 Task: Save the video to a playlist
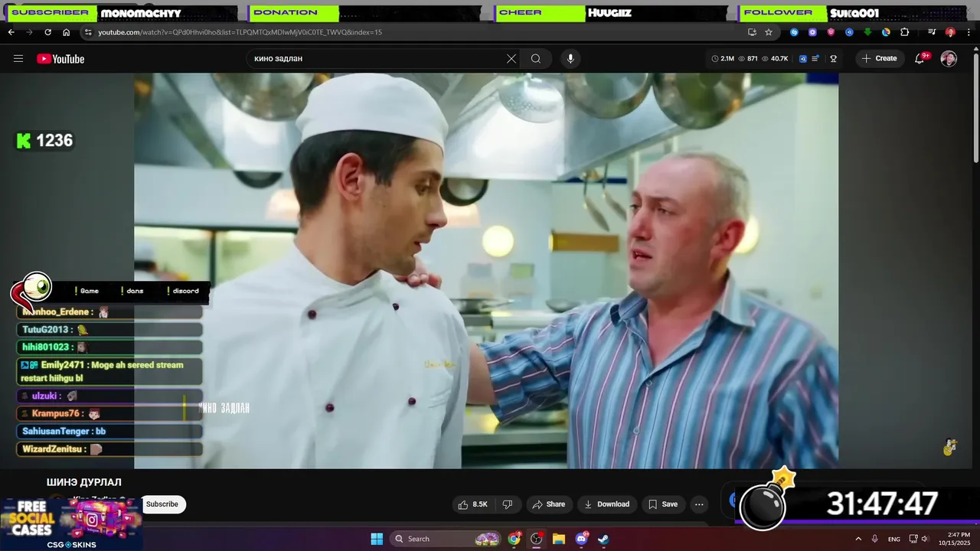(663, 504)
